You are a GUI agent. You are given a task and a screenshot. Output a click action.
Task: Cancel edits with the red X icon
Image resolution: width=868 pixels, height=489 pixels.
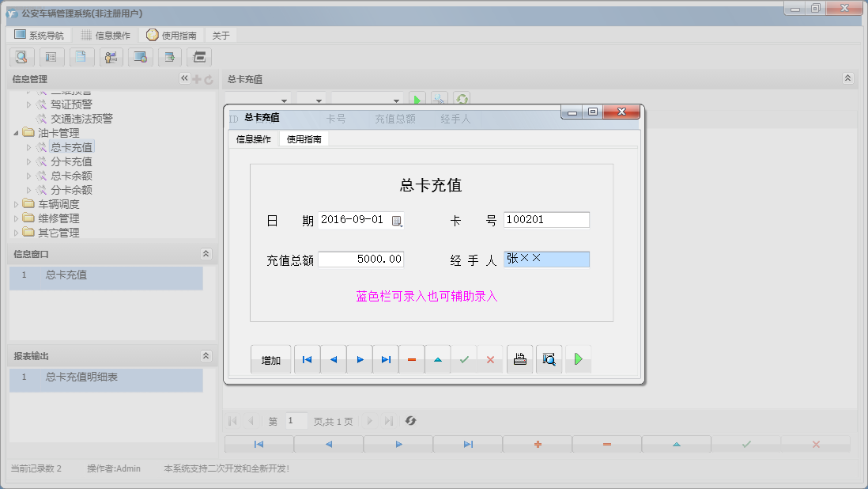[x=490, y=358]
